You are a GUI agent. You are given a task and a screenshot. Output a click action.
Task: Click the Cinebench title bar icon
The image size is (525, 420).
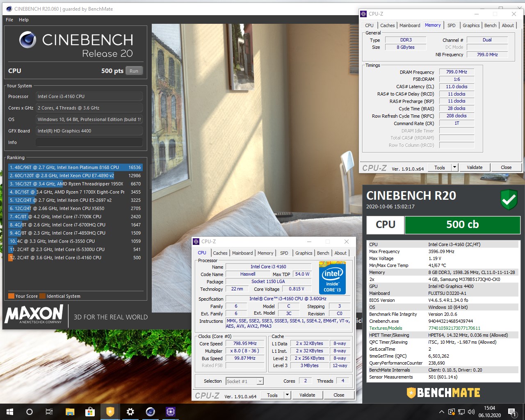point(8,9)
